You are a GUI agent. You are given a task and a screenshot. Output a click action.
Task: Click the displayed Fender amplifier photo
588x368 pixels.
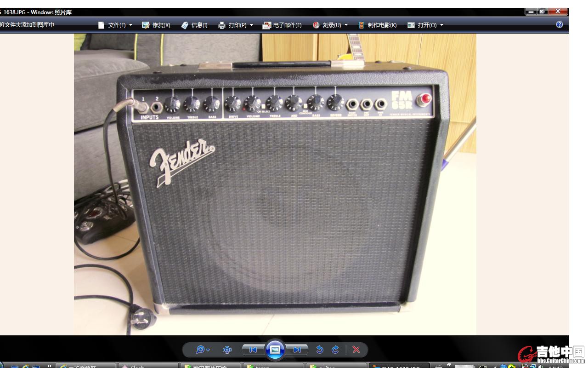click(275, 184)
